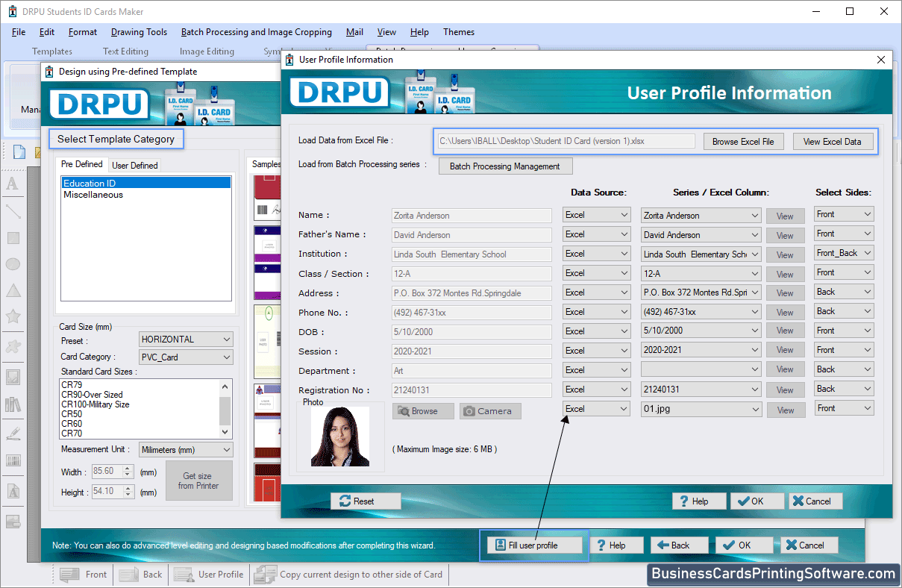Open Select Sides dropdown for Institution row
Image resolution: width=902 pixels, height=588 pixels.
(x=844, y=254)
